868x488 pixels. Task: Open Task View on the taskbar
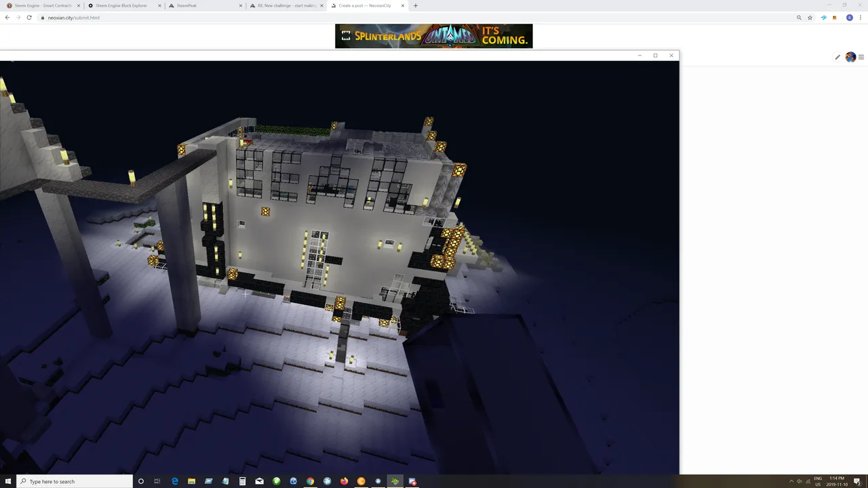click(157, 481)
